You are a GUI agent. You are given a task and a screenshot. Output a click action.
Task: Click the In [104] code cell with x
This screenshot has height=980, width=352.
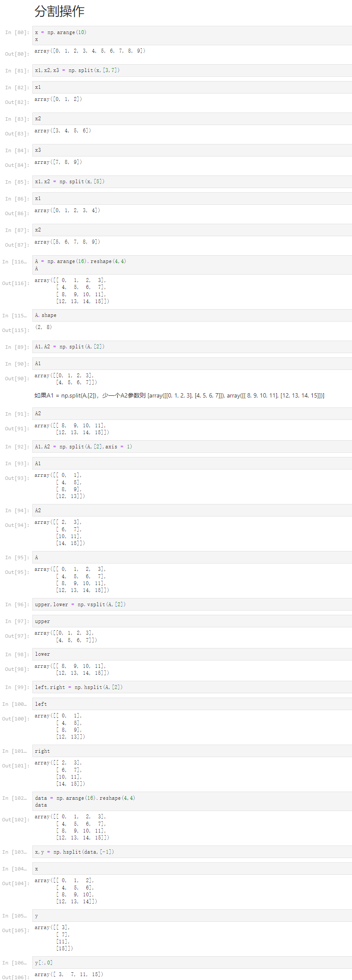point(192,869)
